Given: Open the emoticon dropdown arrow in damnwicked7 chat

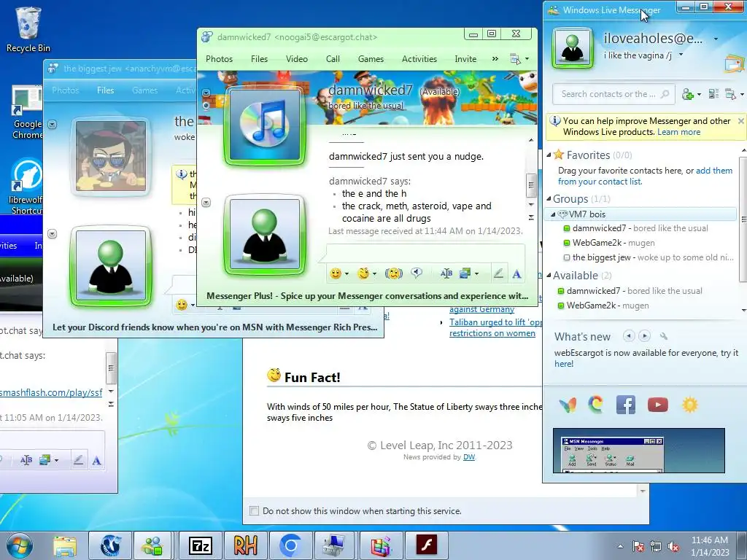Looking at the screenshot, I should point(347,274).
